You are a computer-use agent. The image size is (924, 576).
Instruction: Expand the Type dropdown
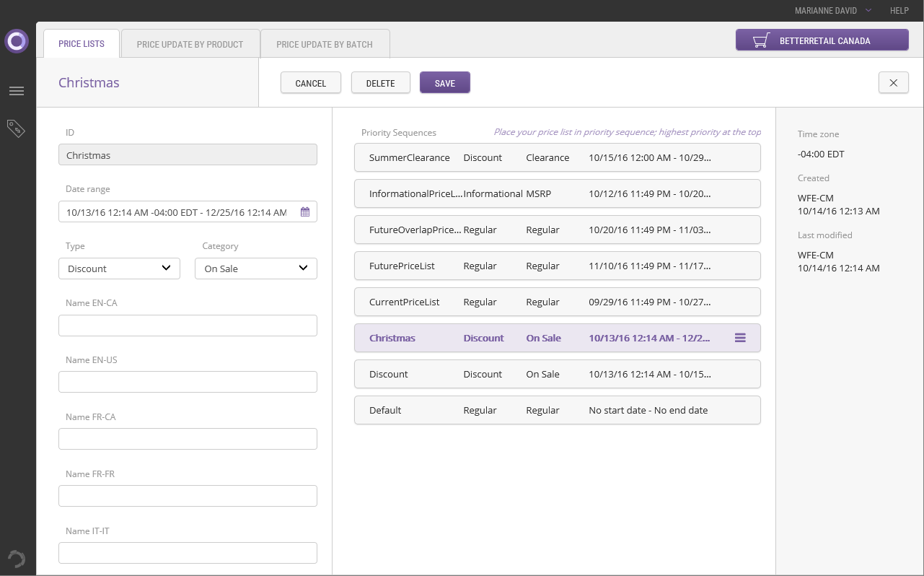119,269
